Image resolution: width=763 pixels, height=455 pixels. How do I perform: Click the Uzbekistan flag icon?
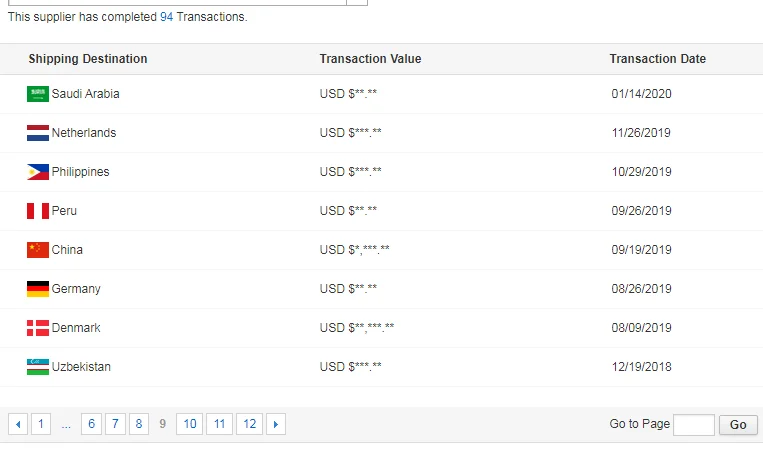point(38,367)
